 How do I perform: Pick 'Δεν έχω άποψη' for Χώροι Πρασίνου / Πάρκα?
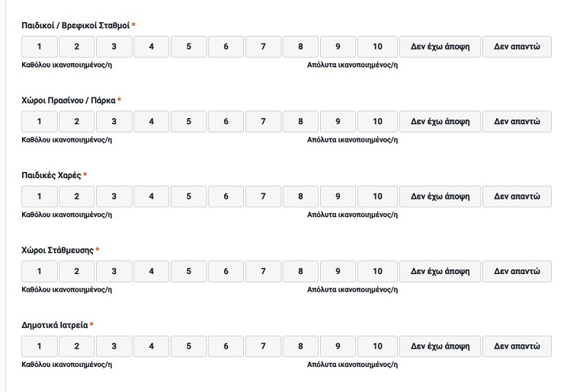coord(440,122)
